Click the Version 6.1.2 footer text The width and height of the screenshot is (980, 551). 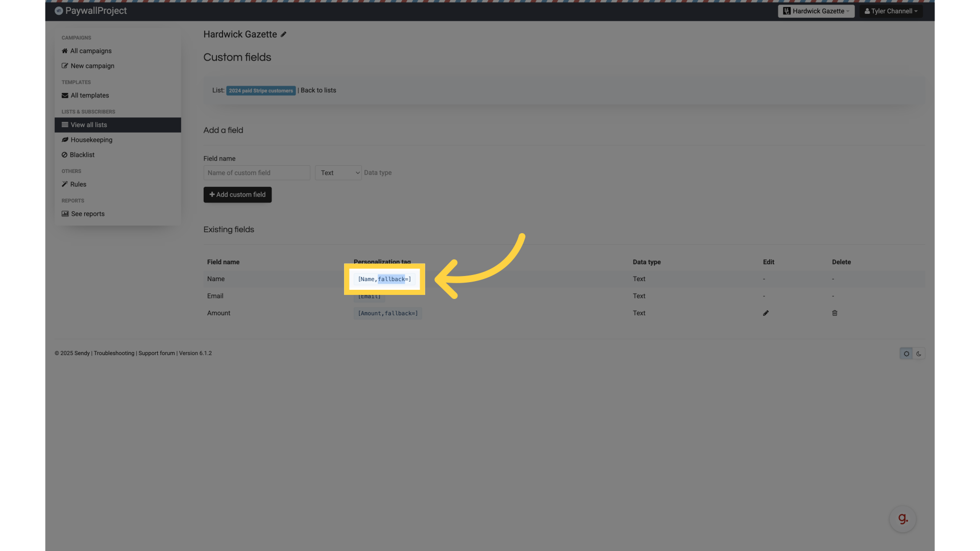click(195, 354)
